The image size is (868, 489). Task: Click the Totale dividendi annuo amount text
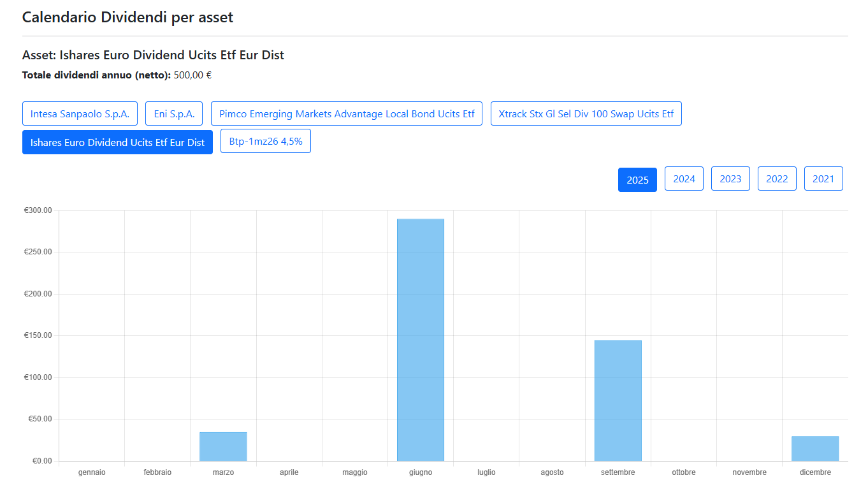tap(192, 75)
